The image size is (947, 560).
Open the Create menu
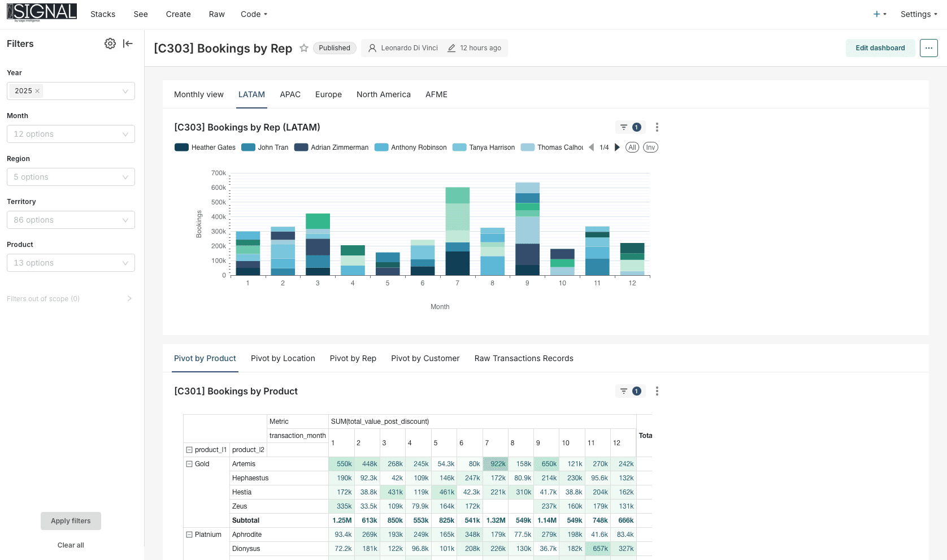pyautogui.click(x=179, y=14)
